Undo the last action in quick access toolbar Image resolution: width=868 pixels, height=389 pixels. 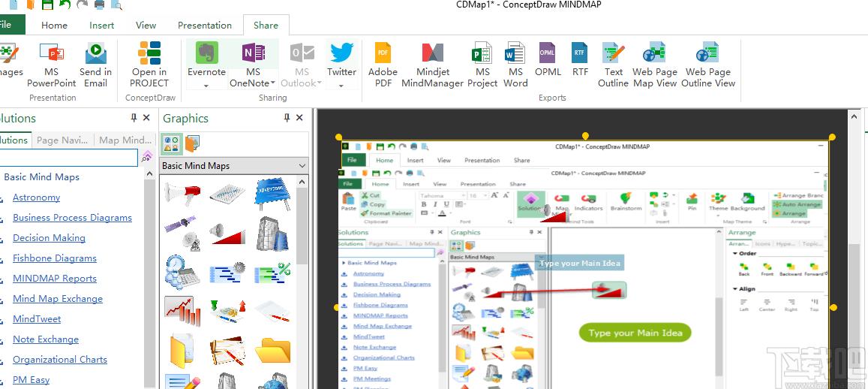point(65,5)
